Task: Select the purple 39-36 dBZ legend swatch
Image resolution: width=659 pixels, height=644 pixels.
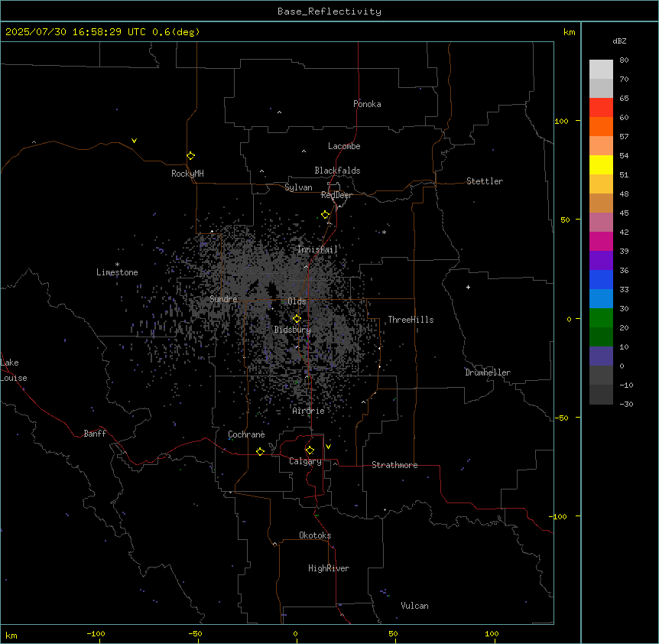Action: (601, 260)
